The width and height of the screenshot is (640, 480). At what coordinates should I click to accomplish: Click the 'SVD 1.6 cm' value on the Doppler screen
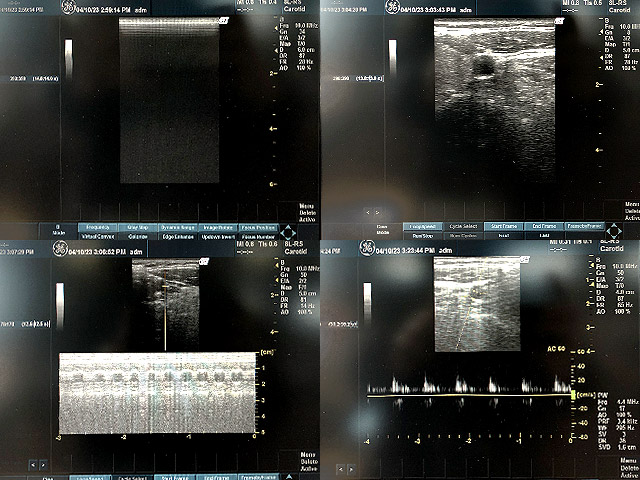point(616,447)
